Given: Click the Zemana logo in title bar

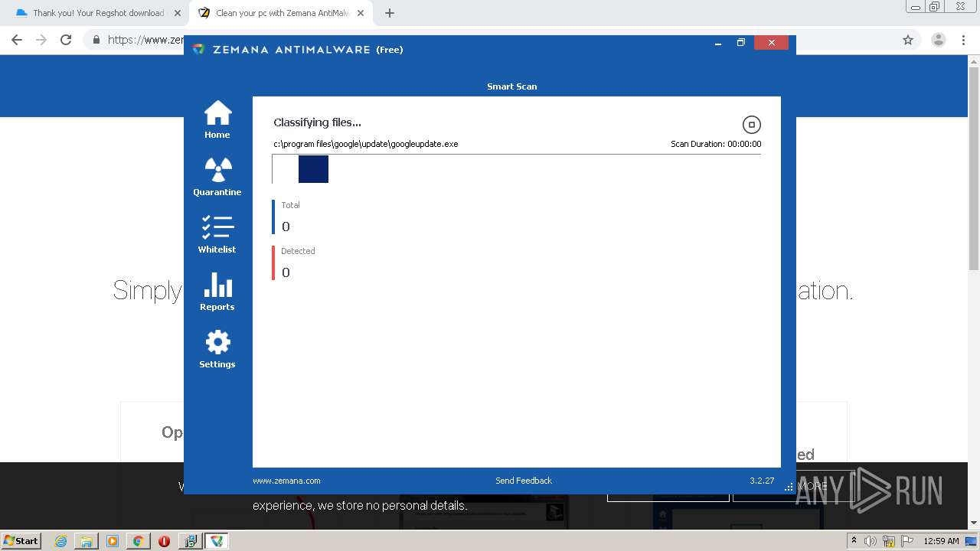Looking at the screenshot, I should tap(199, 49).
